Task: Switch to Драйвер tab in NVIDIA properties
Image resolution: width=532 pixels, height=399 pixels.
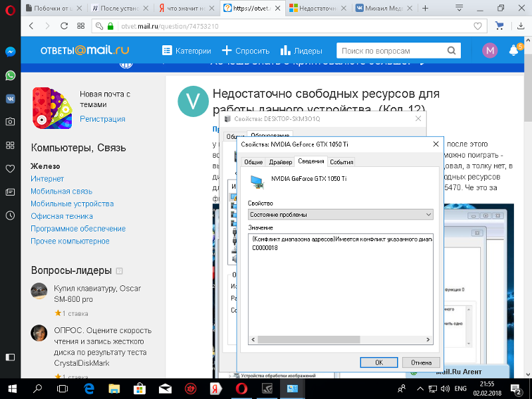Action: pyautogui.click(x=281, y=162)
